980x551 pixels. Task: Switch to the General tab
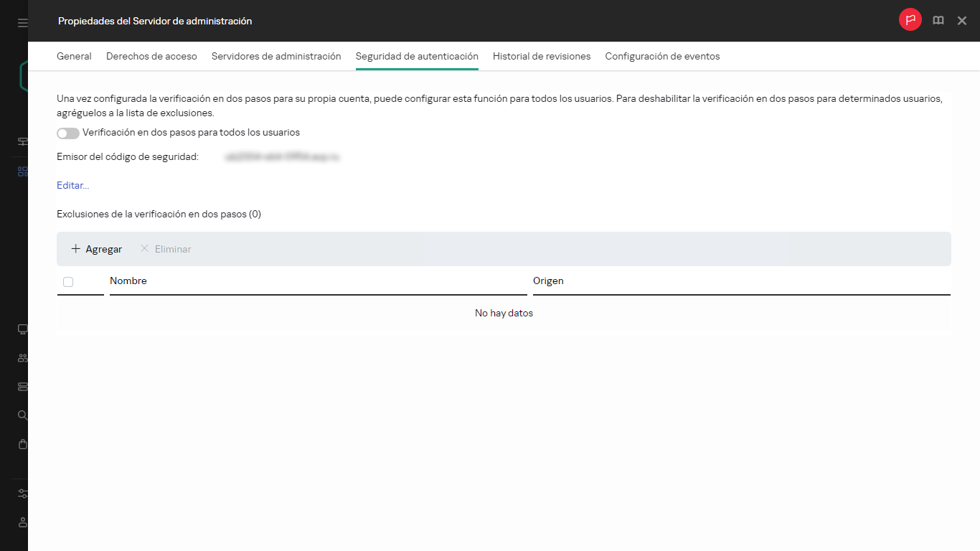pyautogui.click(x=74, y=56)
